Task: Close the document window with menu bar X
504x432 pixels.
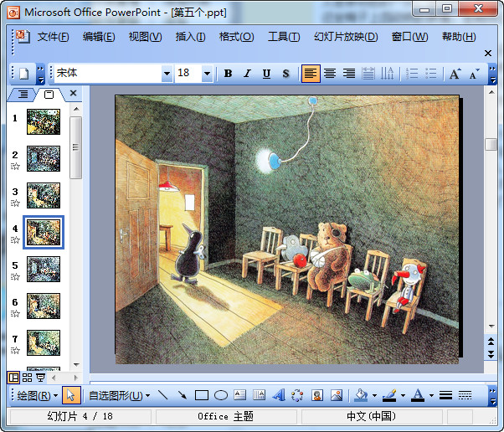Action: [488, 53]
